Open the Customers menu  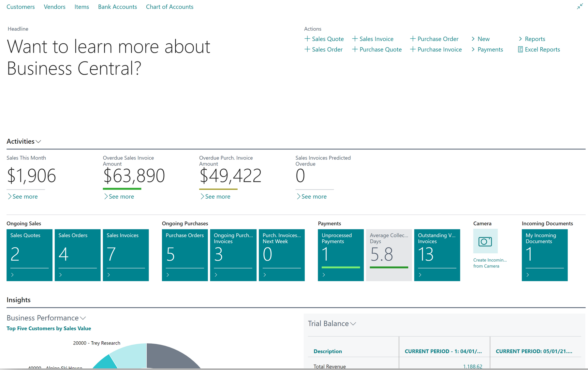(x=21, y=7)
